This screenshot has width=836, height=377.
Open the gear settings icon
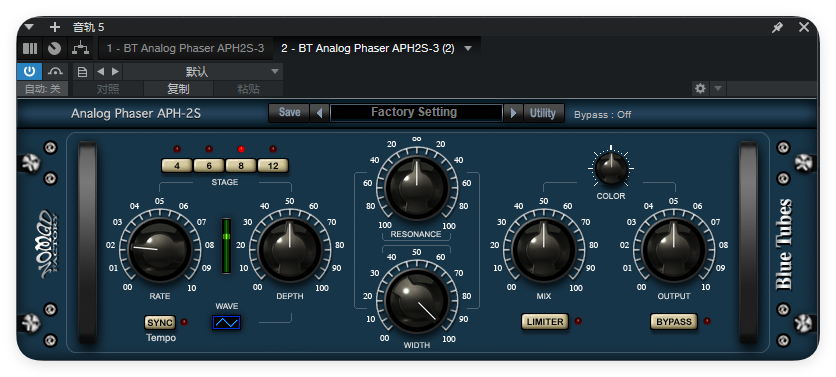pyautogui.click(x=700, y=89)
